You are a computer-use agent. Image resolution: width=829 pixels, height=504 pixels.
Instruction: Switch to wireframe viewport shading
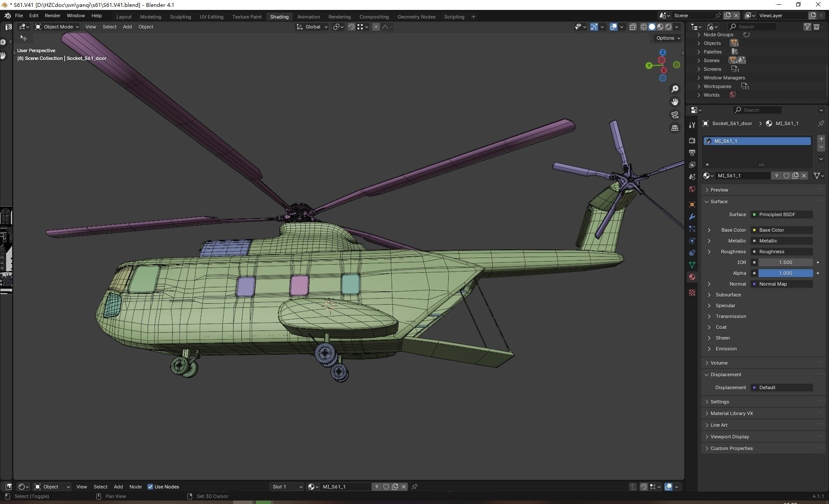644,27
